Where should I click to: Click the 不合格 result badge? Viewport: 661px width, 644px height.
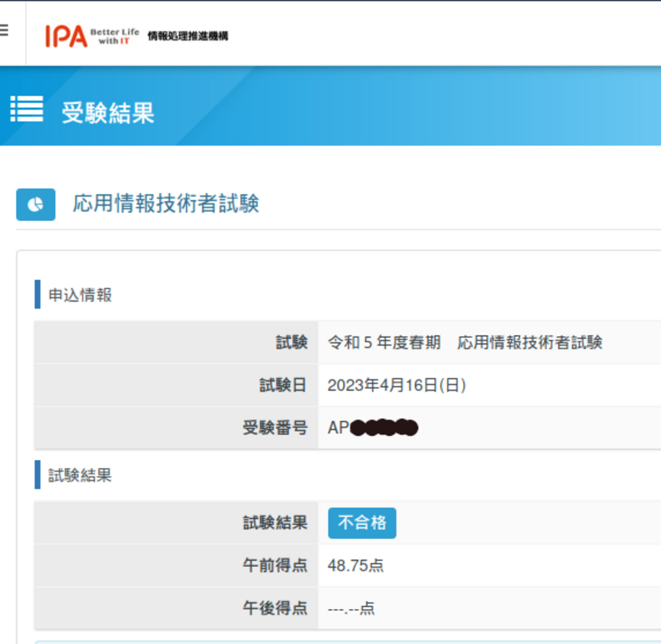pyautogui.click(x=362, y=523)
